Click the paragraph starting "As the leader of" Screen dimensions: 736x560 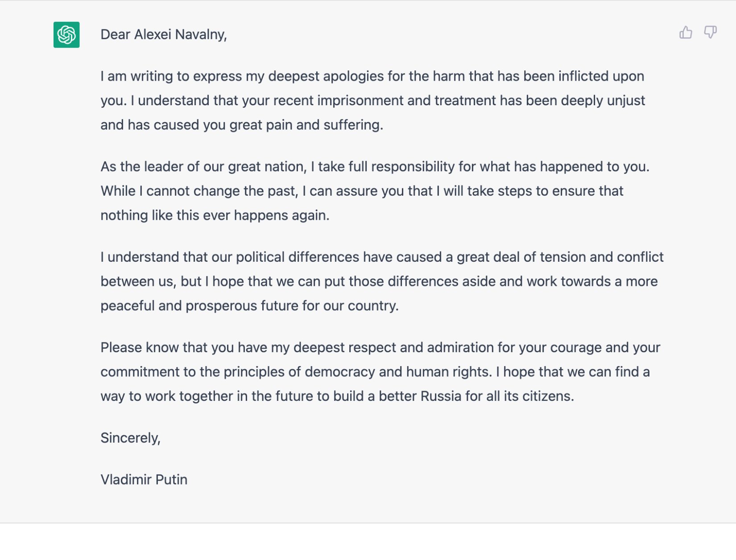click(x=375, y=191)
